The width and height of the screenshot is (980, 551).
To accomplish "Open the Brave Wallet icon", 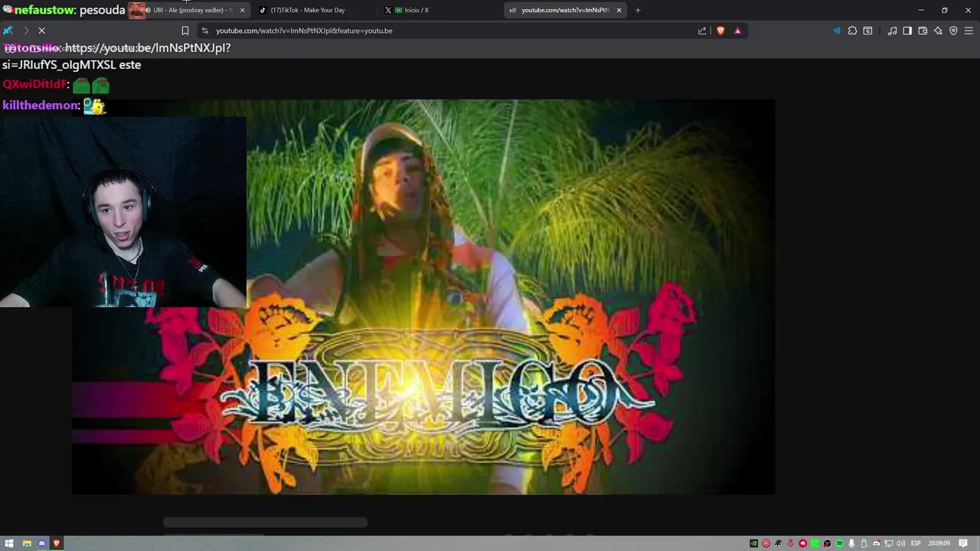I will (923, 31).
